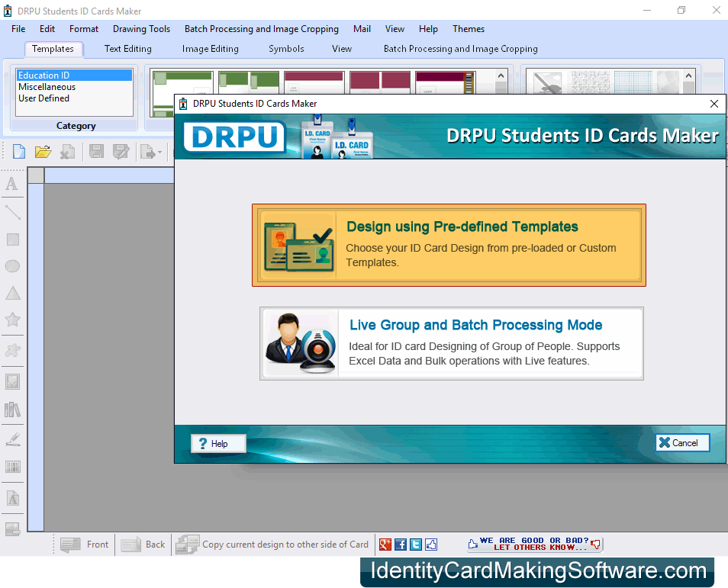Select the Barcode tool

[x=12, y=467]
